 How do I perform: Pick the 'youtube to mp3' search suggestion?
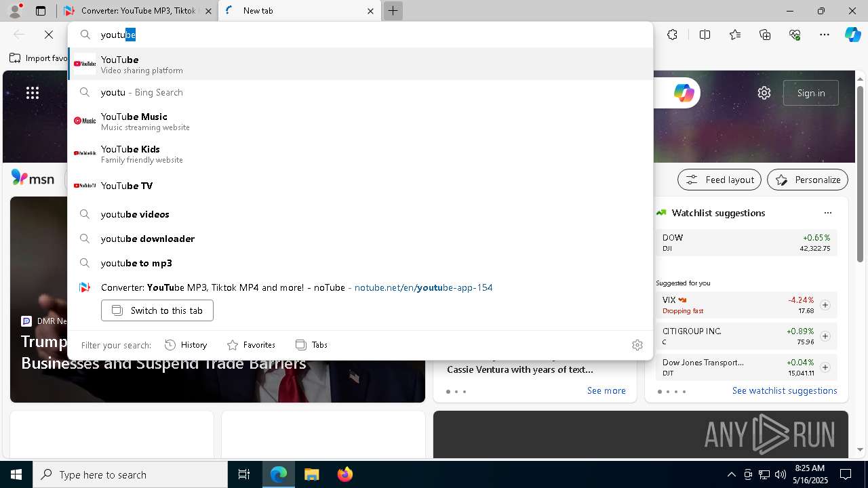coord(361,263)
